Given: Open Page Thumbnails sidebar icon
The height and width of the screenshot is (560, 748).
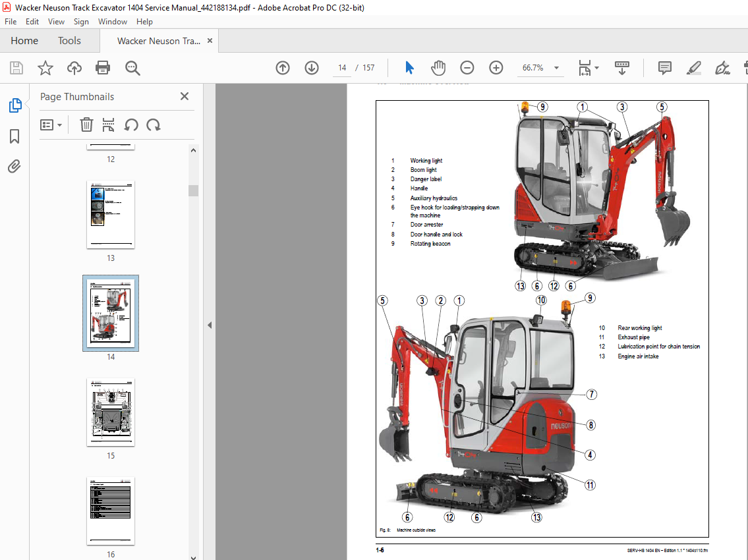Looking at the screenshot, I should coord(14,105).
